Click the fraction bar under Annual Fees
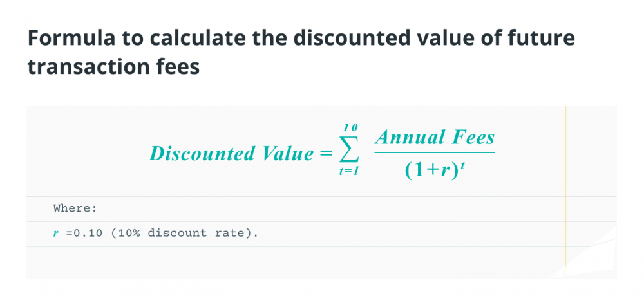This screenshot has width=644, height=303. tap(435, 153)
